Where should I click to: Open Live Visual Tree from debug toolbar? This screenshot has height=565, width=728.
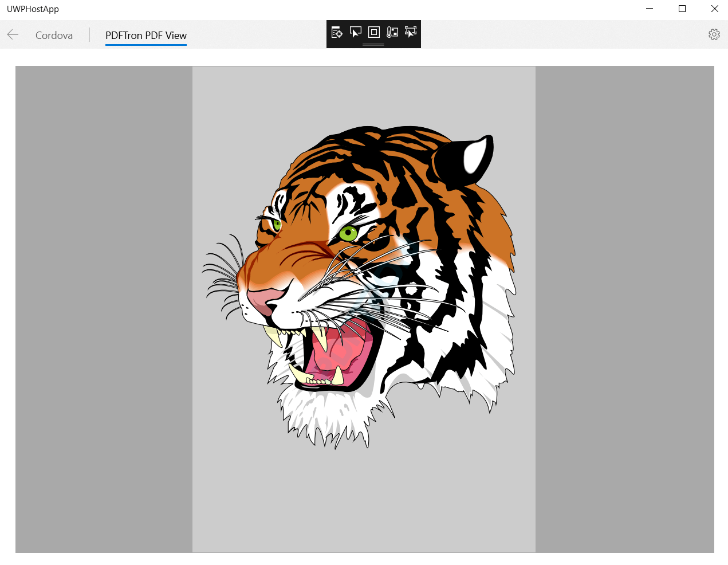[x=337, y=32]
